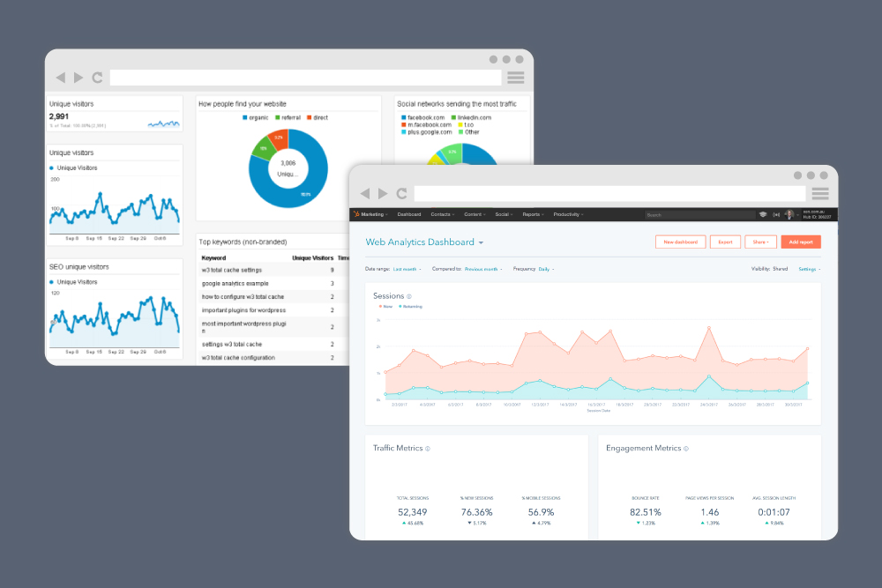Open the Share dropdown button
882x588 pixels.
tap(761, 242)
